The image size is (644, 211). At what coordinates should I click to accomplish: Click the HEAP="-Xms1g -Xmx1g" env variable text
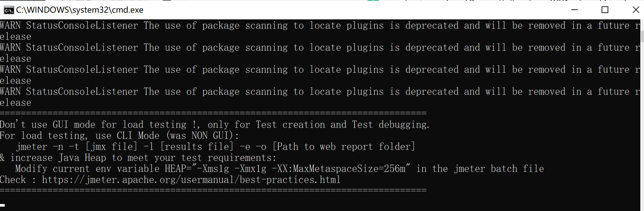click(x=287, y=169)
